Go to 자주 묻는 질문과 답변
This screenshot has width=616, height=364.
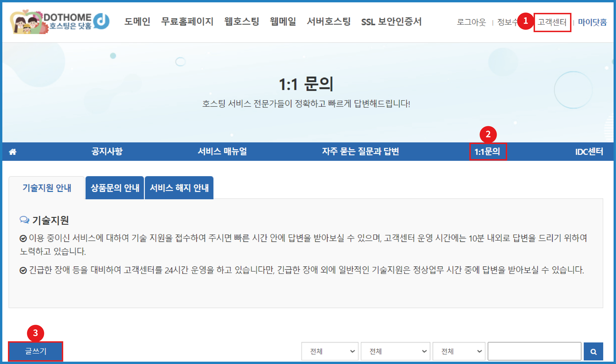[360, 151]
